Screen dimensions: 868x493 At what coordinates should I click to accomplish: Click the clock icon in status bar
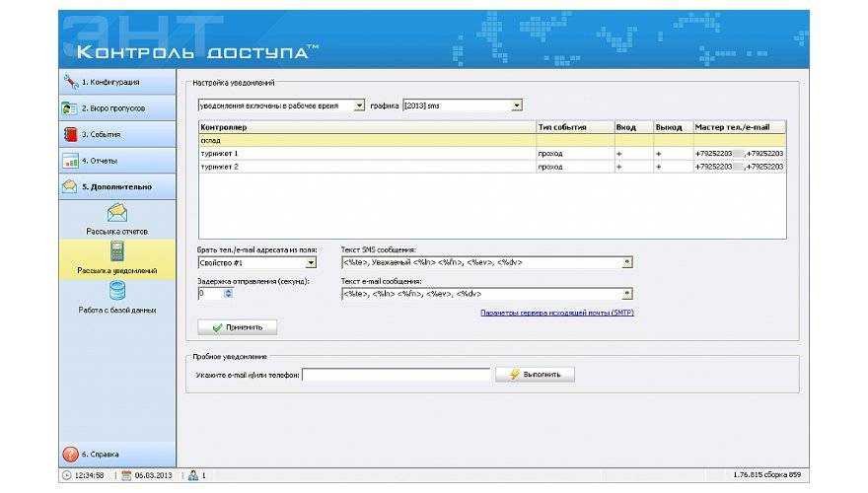coord(67,475)
